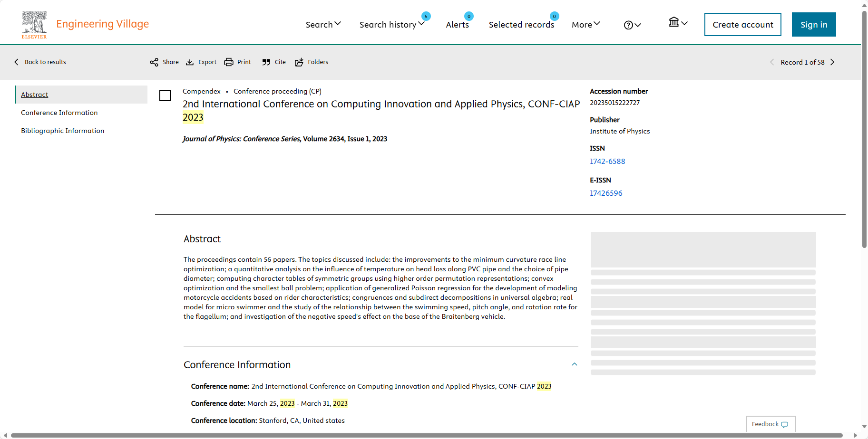Click the help question mark icon
Screen dimensions: 868x439
(628, 25)
